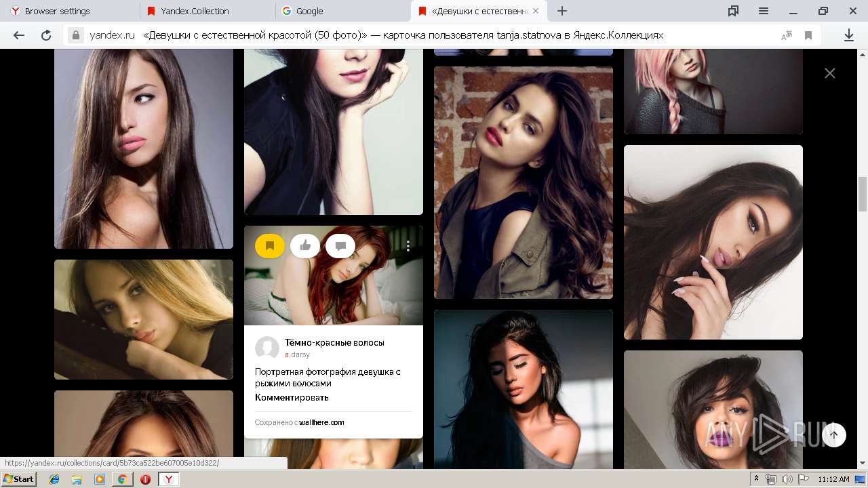The image size is (868, 488).
Task: Save the red-haired card with bookmark icon
Action: [x=270, y=245]
